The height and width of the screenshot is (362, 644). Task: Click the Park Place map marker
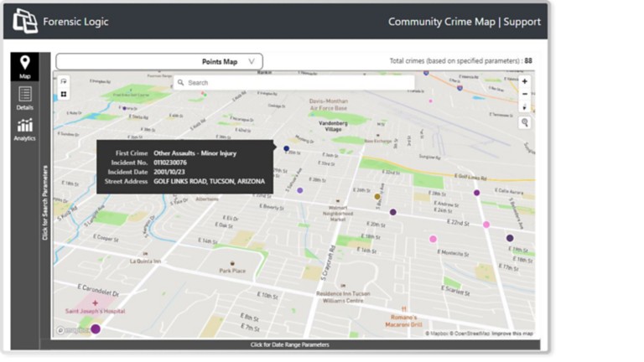tap(232, 263)
